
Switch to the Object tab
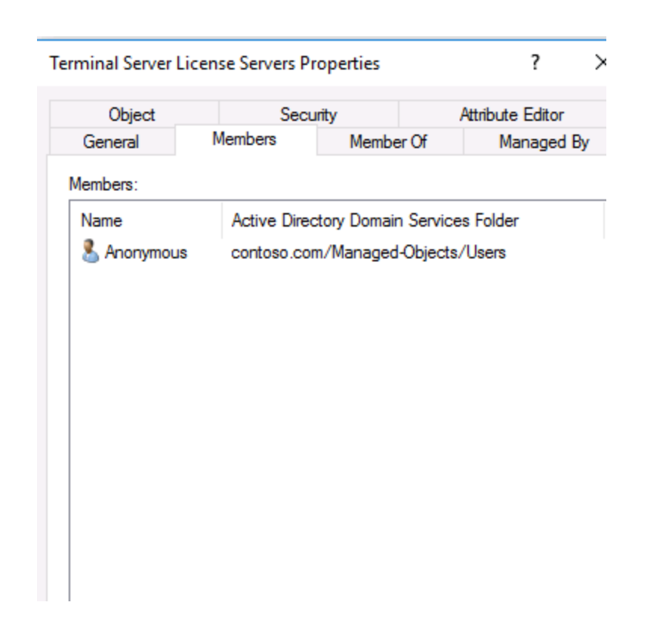click(133, 116)
